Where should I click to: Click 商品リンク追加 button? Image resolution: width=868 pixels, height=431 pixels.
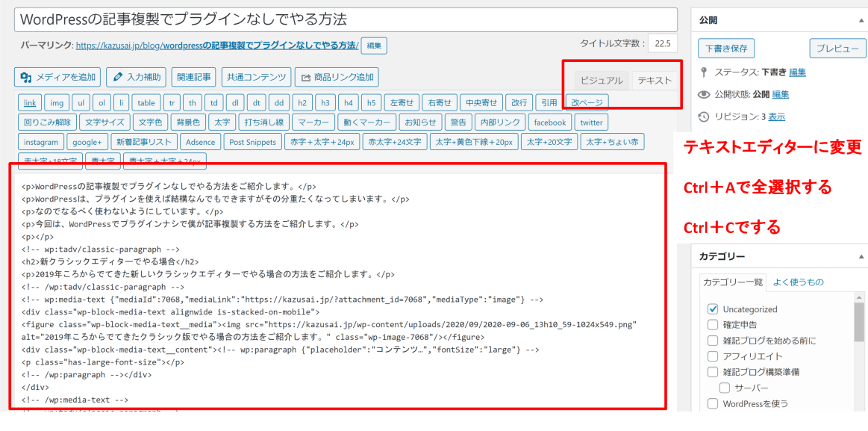tap(337, 77)
